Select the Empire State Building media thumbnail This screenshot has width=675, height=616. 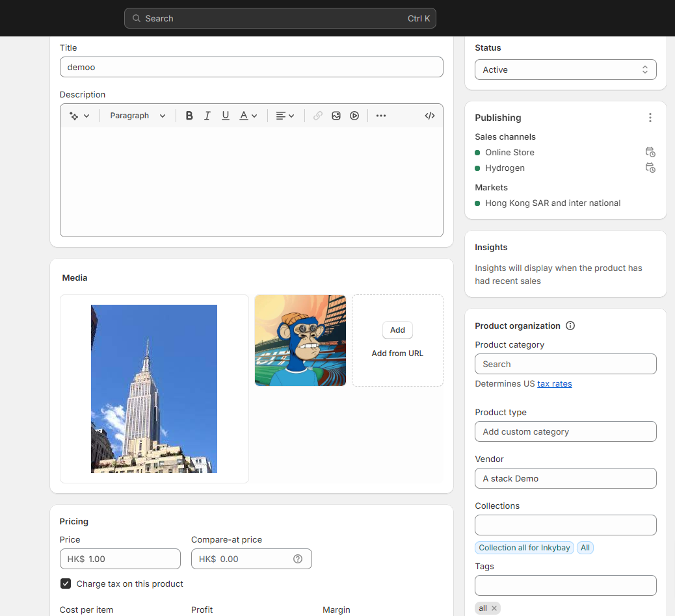154,389
